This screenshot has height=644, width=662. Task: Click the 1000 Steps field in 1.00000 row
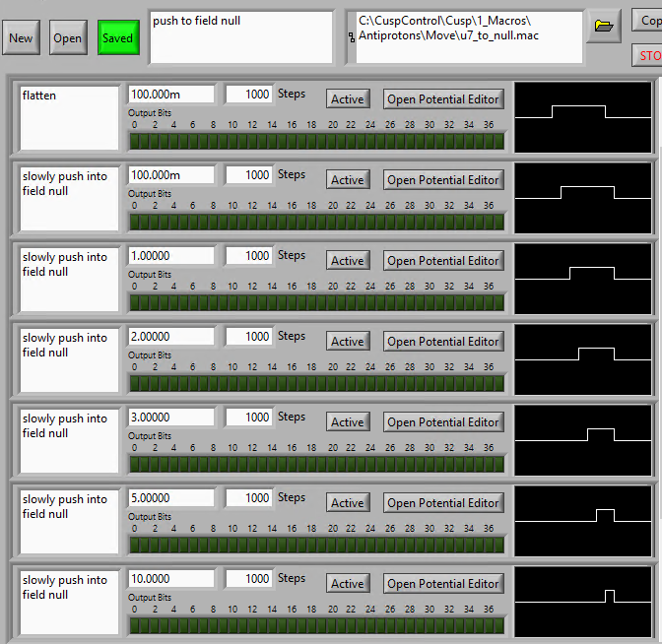click(248, 256)
